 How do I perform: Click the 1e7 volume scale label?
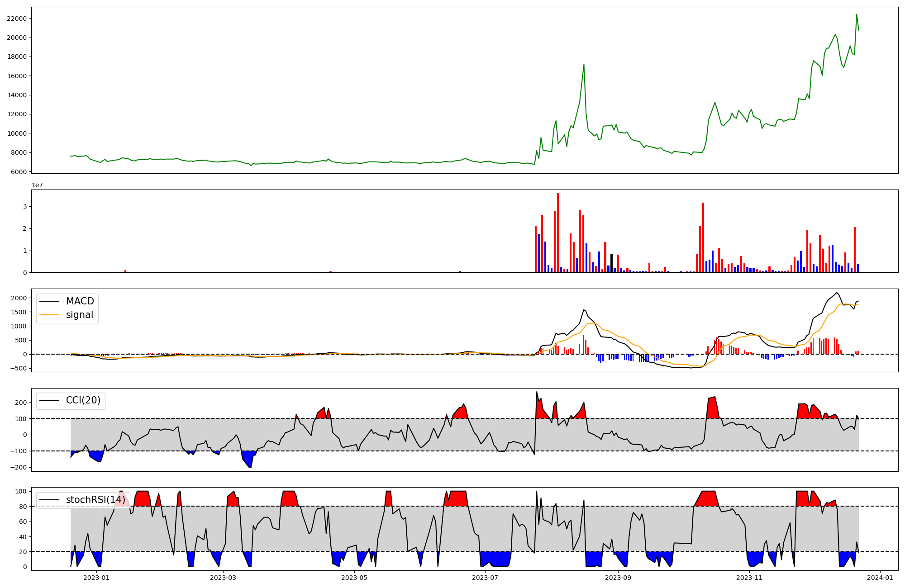[37, 185]
